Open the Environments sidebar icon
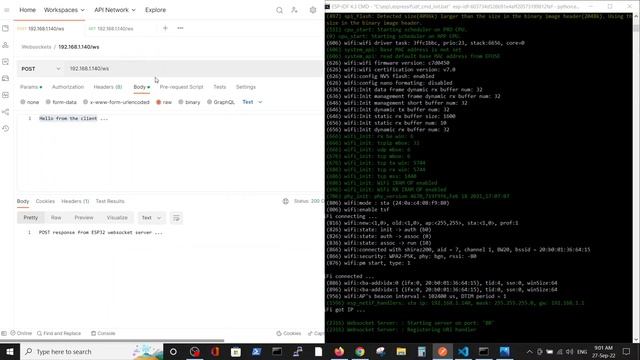 click(5, 62)
